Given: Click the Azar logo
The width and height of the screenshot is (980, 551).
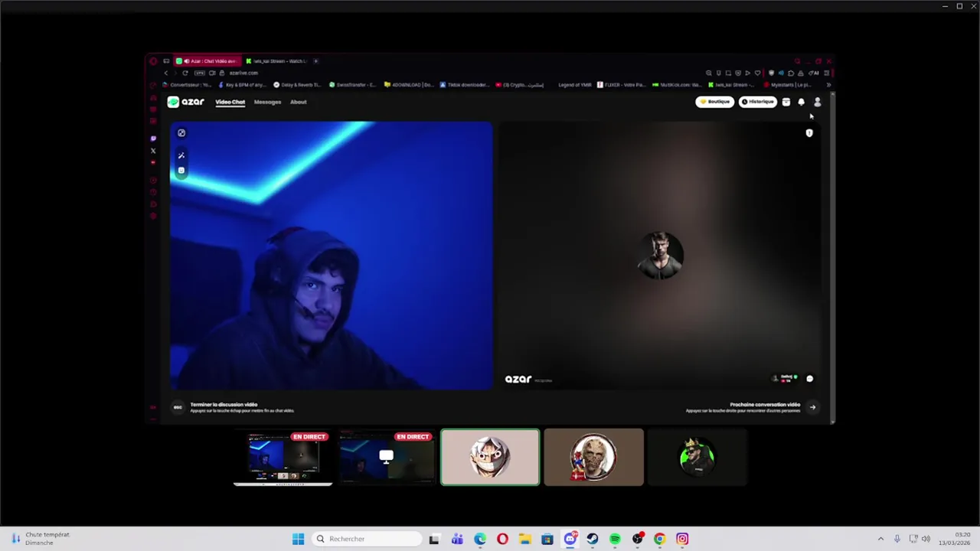Looking at the screenshot, I should tap(186, 102).
